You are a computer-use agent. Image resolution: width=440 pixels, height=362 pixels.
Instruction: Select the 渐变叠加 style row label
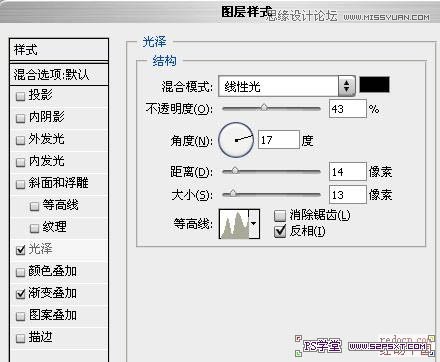click(52, 293)
